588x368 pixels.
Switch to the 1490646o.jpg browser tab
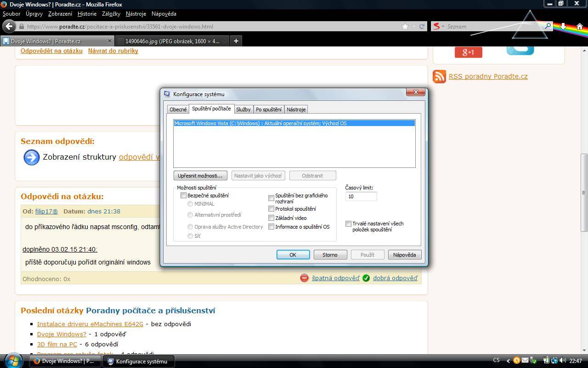click(x=171, y=41)
